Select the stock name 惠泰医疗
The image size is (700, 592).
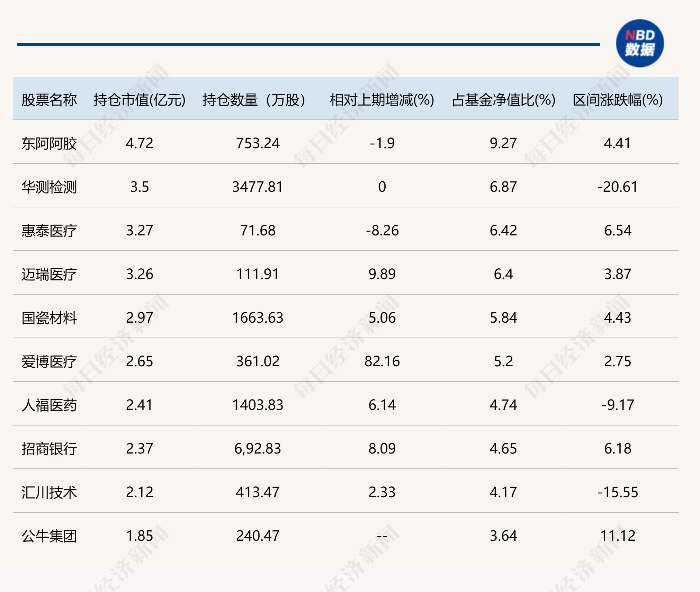point(49,231)
